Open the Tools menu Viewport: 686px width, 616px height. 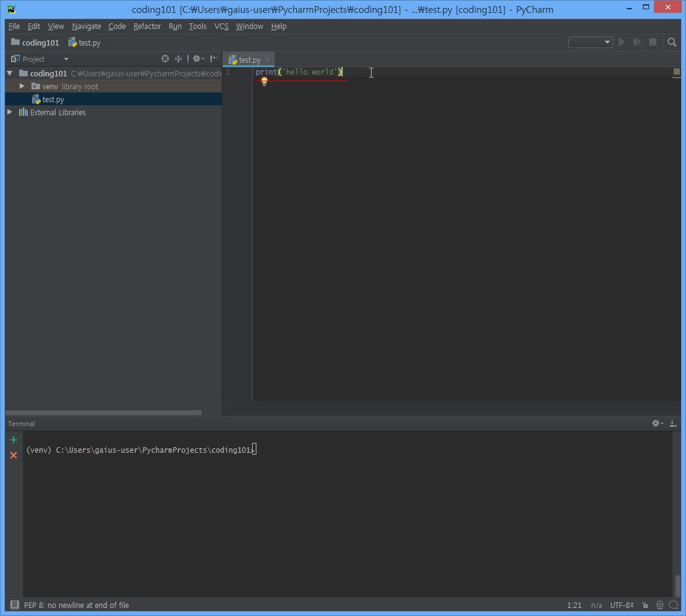(x=197, y=26)
